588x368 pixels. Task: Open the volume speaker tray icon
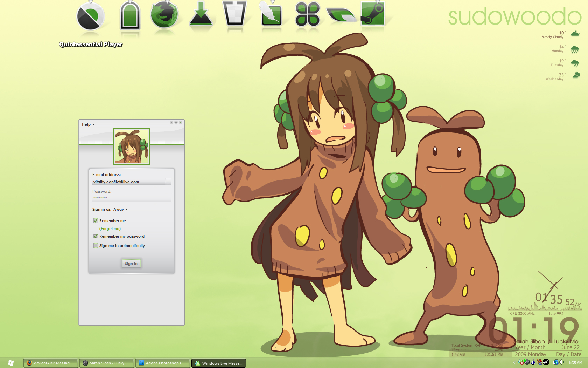pyautogui.click(x=561, y=362)
